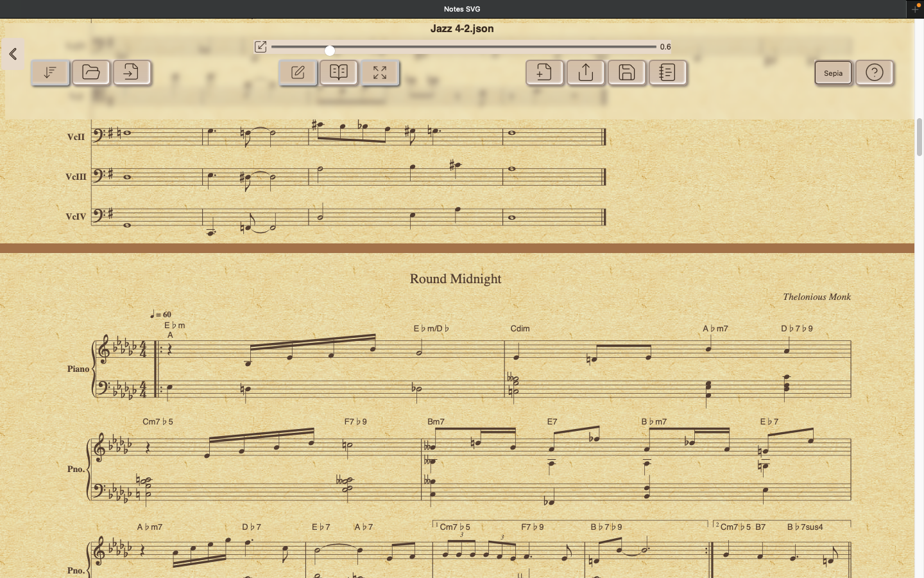Click the Cdim chord symbol
The width and height of the screenshot is (924, 578).
520,328
